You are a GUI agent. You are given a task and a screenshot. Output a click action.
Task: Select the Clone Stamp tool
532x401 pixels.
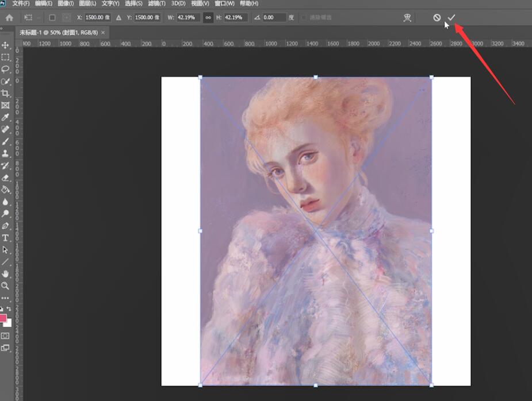click(x=5, y=153)
